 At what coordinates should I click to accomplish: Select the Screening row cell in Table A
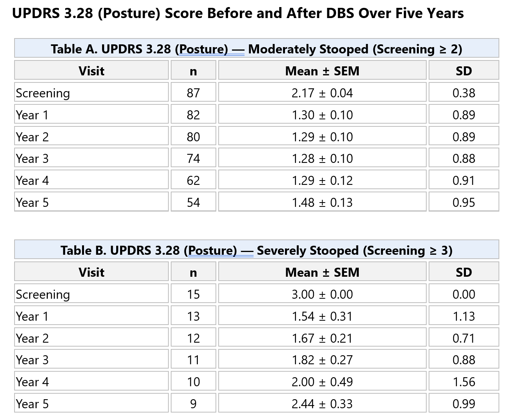[91, 93]
